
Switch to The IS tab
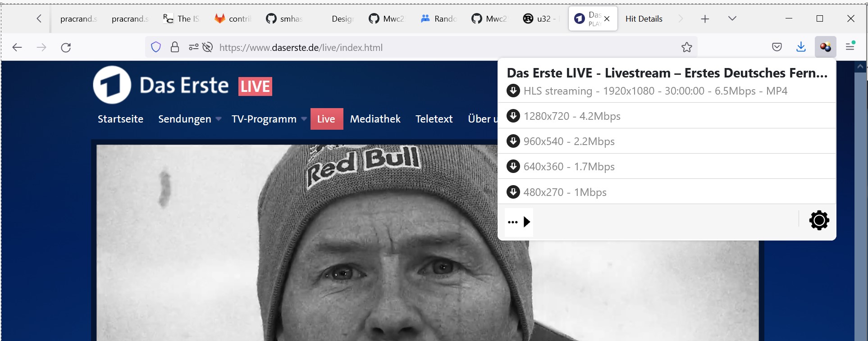point(182,19)
